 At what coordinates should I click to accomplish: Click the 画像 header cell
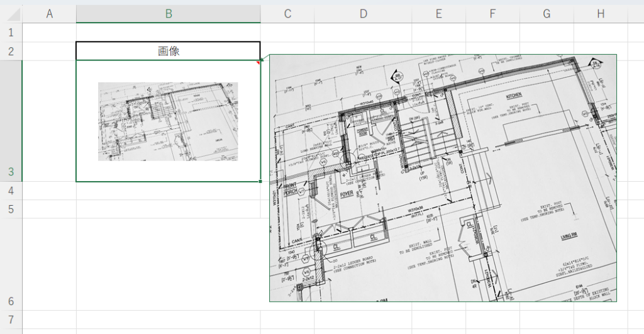click(x=168, y=51)
